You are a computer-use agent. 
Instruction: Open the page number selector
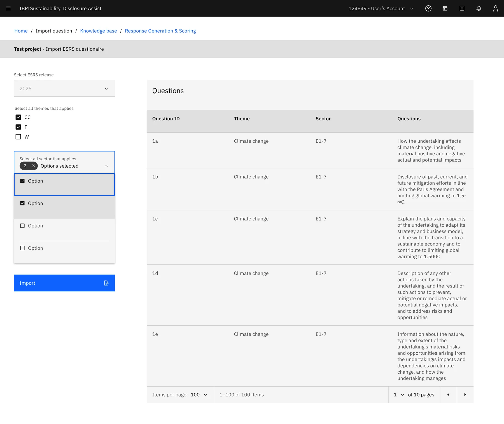pyautogui.click(x=399, y=395)
